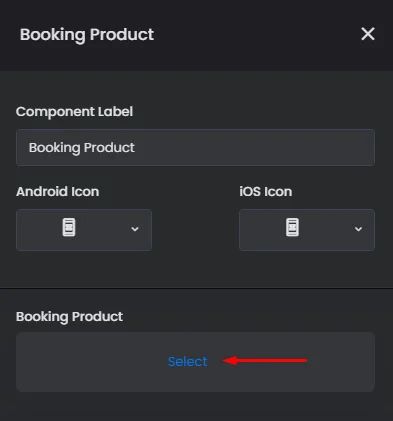Click the iOS Icon label

click(266, 192)
